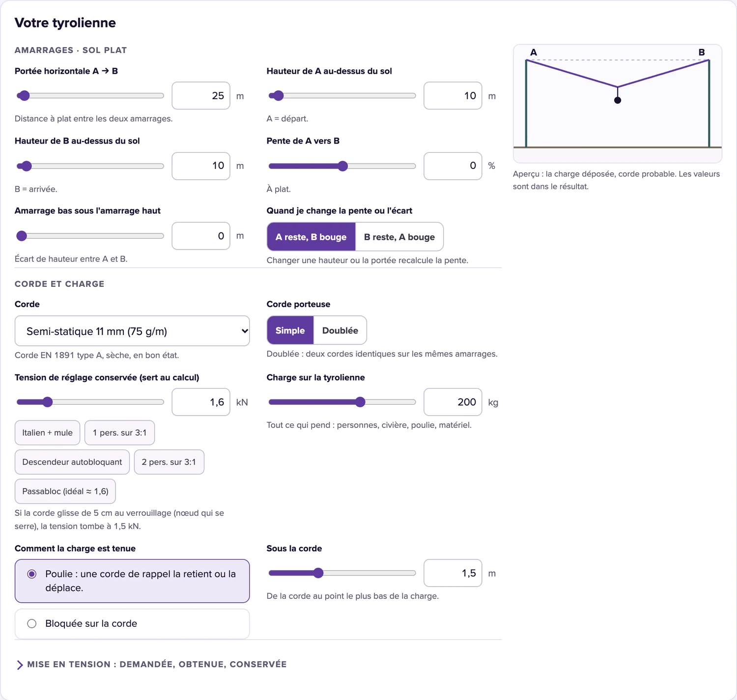Viewport: 737px width, 700px height.
Task: Focus the Tension de réglage kN field
Action: coord(201,402)
